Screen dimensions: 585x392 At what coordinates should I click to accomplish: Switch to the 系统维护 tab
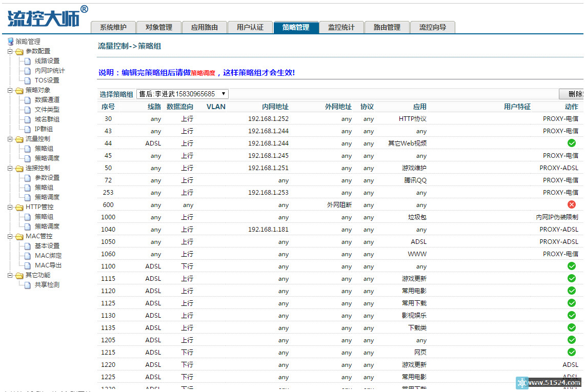[113, 27]
